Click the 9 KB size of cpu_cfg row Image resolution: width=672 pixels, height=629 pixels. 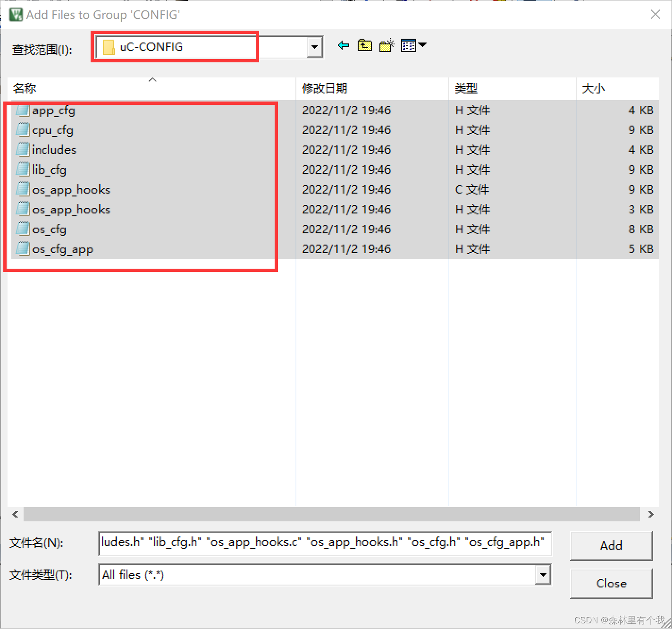[x=641, y=130]
